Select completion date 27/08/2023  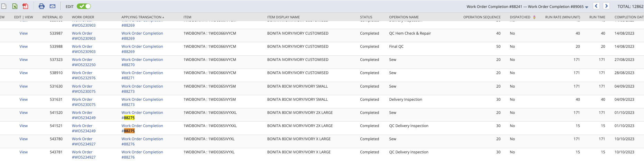[624, 60]
